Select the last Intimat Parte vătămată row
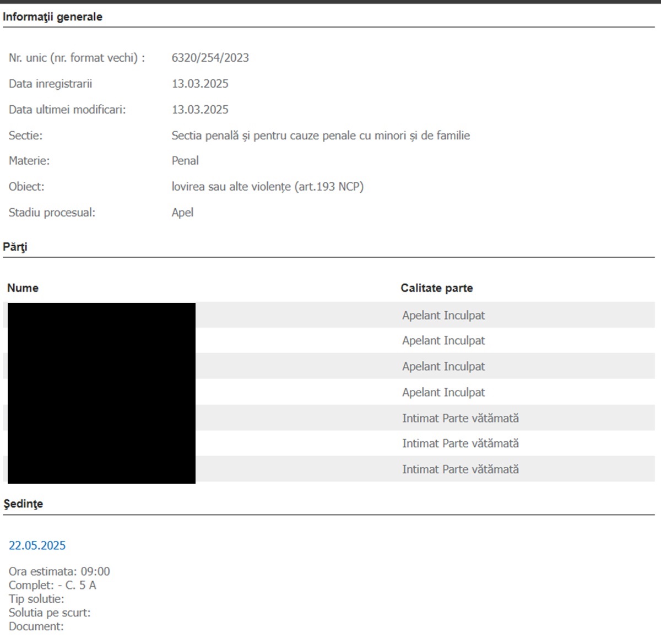Screen dimensions: 661x644 tap(329, 469)
